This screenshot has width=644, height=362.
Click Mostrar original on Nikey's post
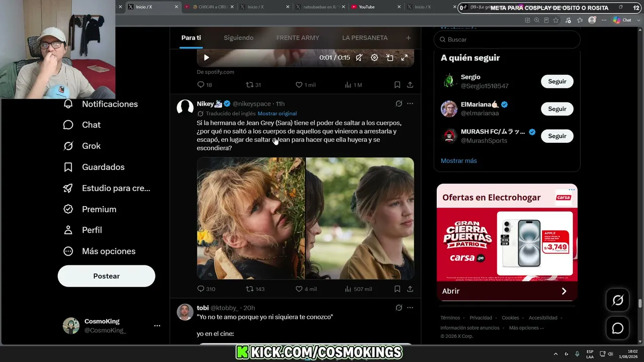(277, 114)
